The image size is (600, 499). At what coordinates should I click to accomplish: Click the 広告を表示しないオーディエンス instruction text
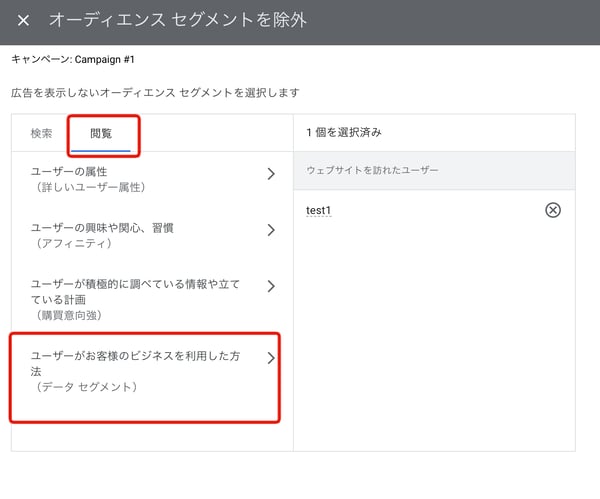pos(155,93)
